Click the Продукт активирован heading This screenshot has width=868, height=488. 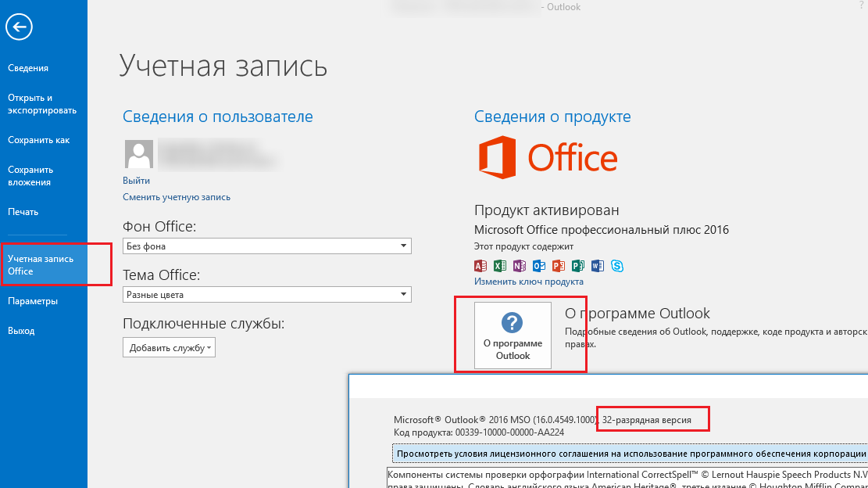tap(547, 210)
